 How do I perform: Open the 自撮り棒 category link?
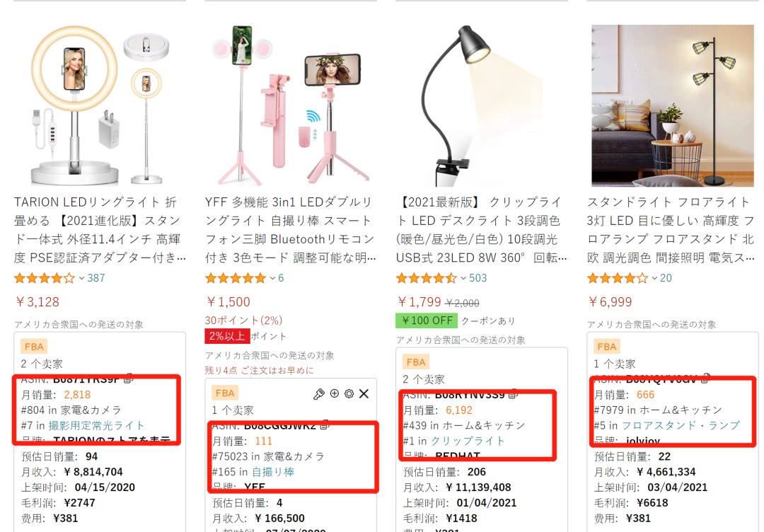tap(273, 472)
